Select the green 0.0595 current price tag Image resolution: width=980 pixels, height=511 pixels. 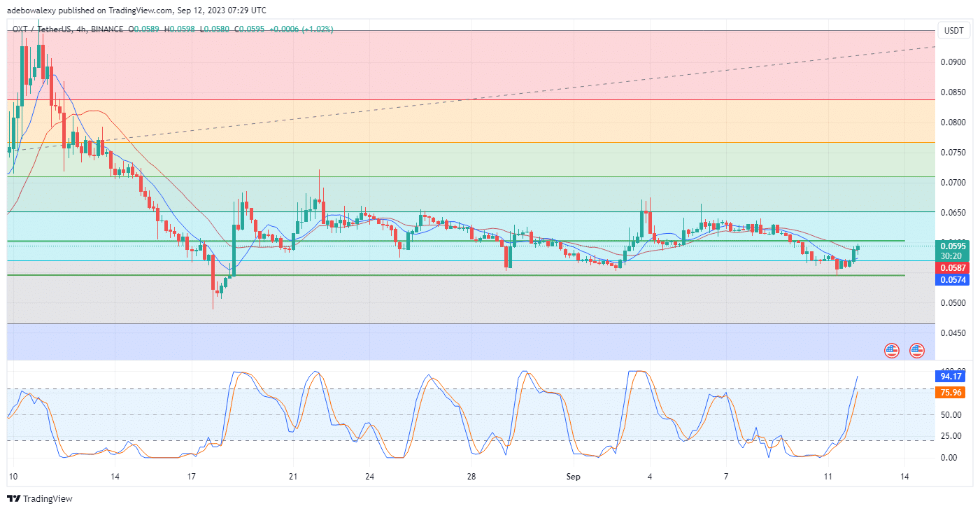click(x=953, y=246)
